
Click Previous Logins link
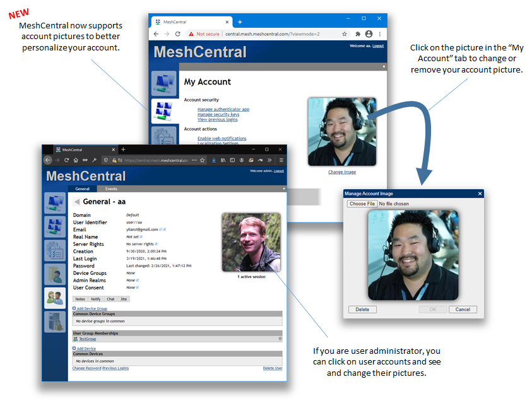click(115, 368)
